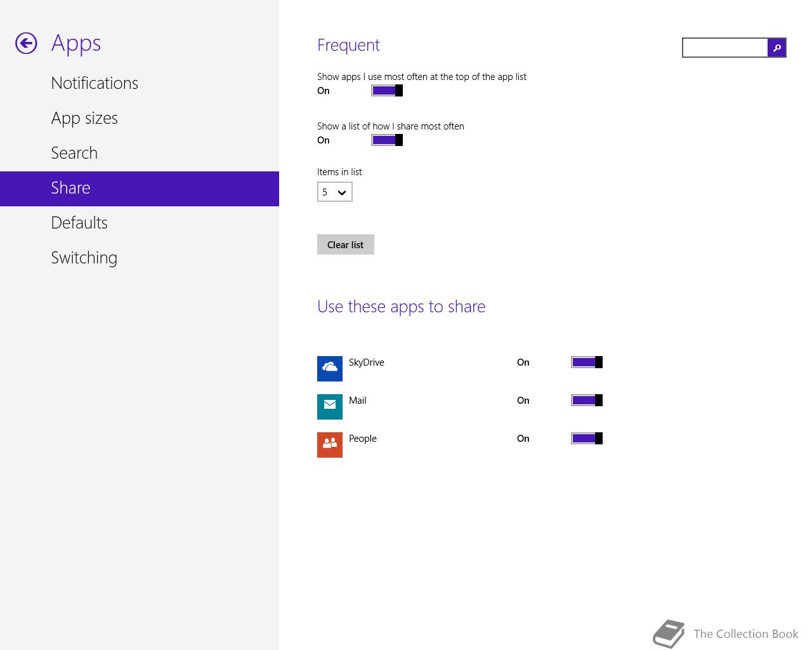Open the Notifications settings section

tap(140, 83)
